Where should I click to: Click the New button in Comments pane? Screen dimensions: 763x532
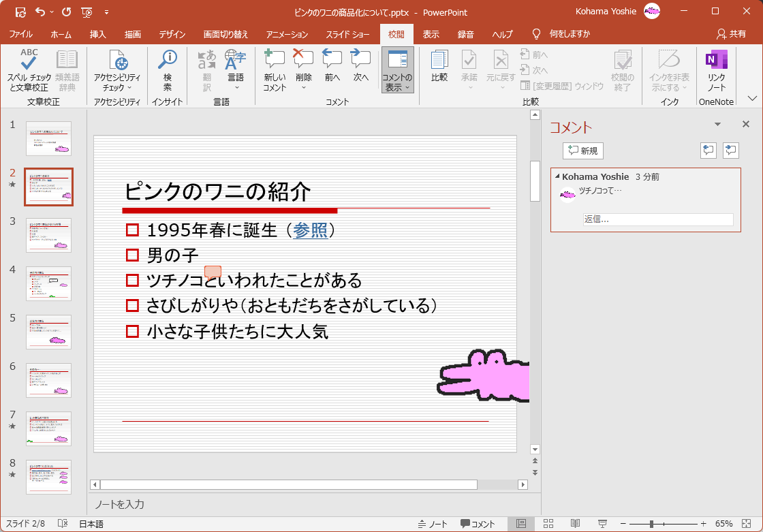coord(582,151)
